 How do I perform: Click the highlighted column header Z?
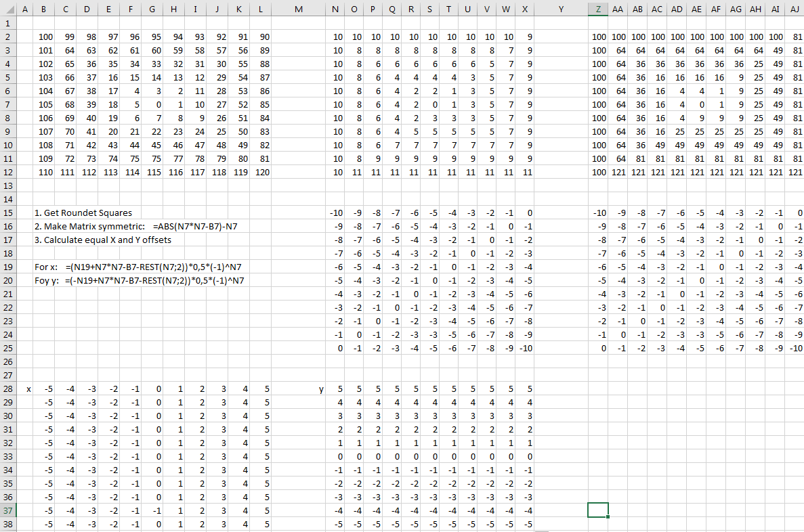pyautogui.click(x=598, y=9)
